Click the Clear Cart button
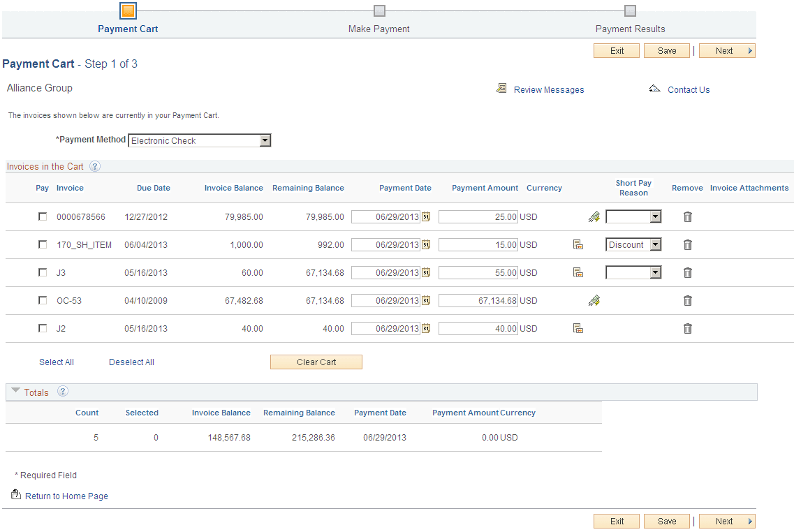The image size is (794, 532). (x=316, y=362)
